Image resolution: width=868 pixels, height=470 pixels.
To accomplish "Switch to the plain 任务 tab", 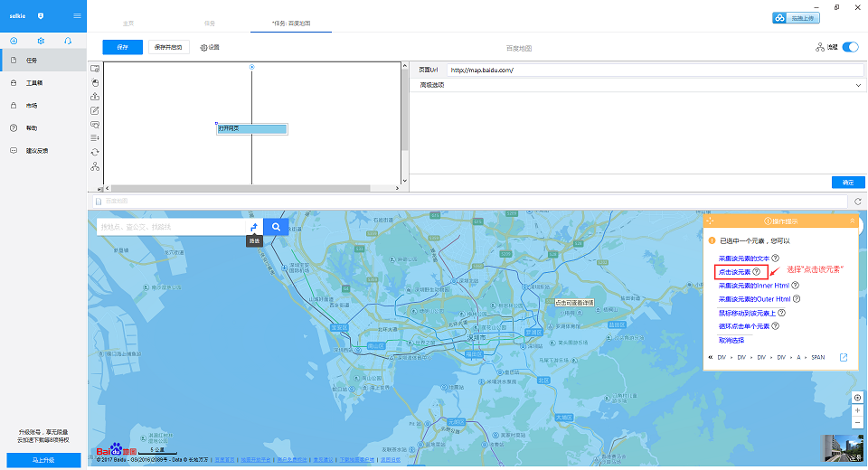I will point(209,23).
